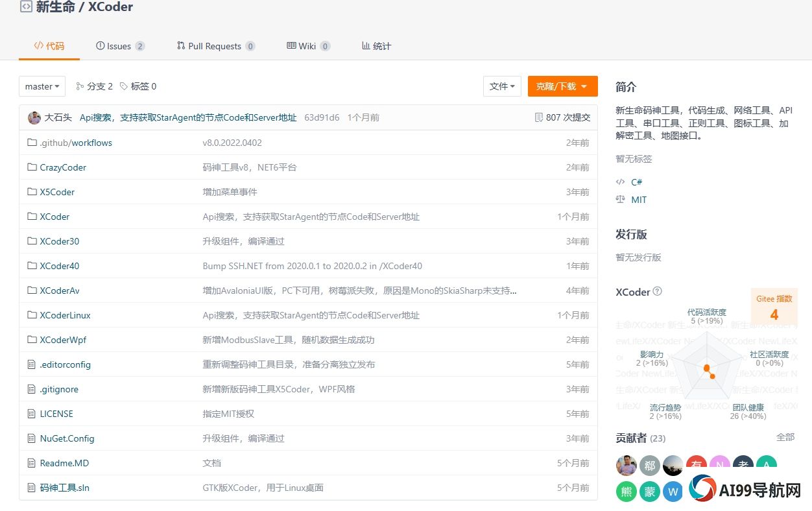Click the XCoderWpf folder icon
The image size is (812, 511).
click(x=32, y=340)
